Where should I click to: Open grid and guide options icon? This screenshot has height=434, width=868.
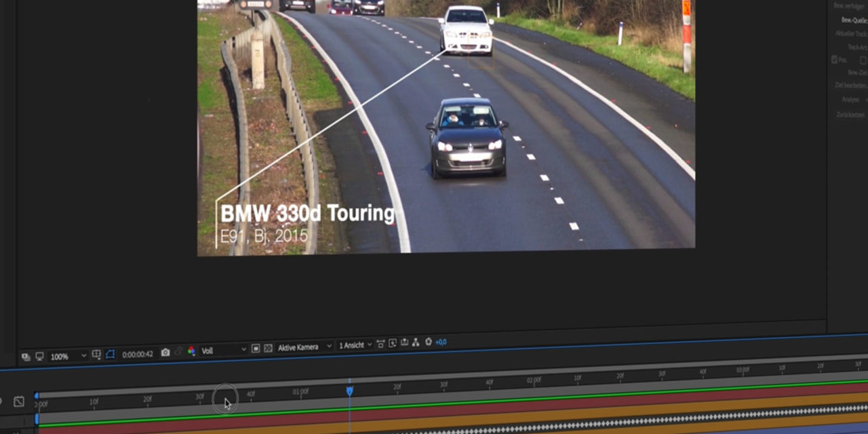[96, 355]
